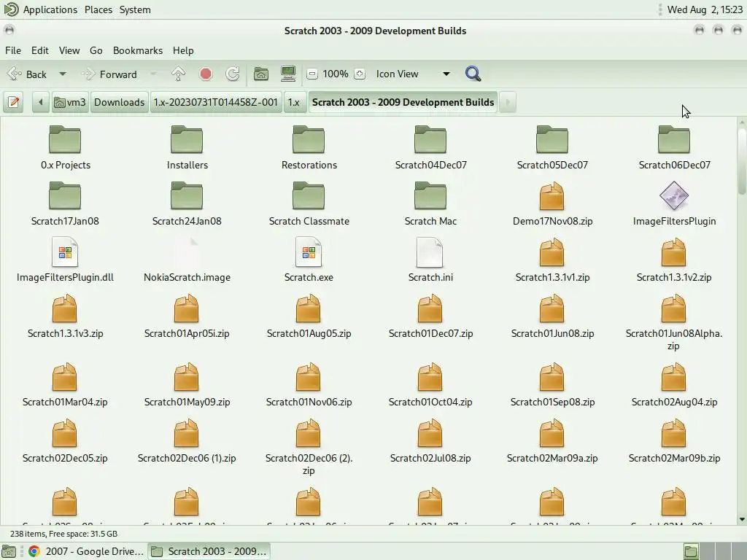747x560 pixels.
Task: Click the Scratch01Nov06.zip file name
Action: pos(309,402)
